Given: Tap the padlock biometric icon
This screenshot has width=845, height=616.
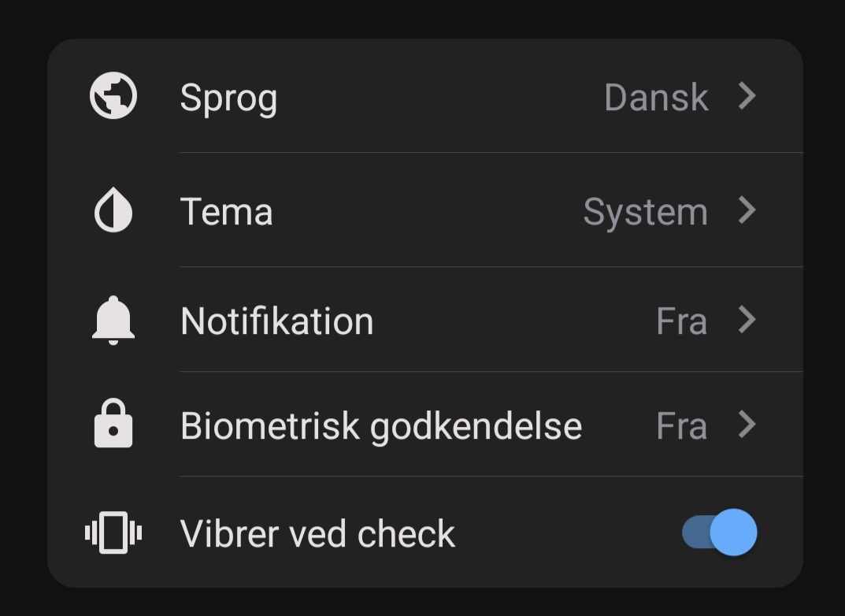Looking at the screenshot, I should click(113, 425).
